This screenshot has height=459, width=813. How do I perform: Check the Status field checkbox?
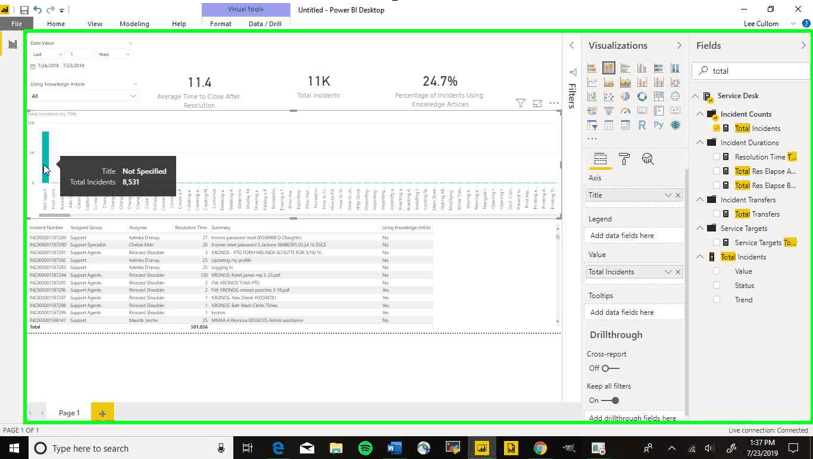717,285
